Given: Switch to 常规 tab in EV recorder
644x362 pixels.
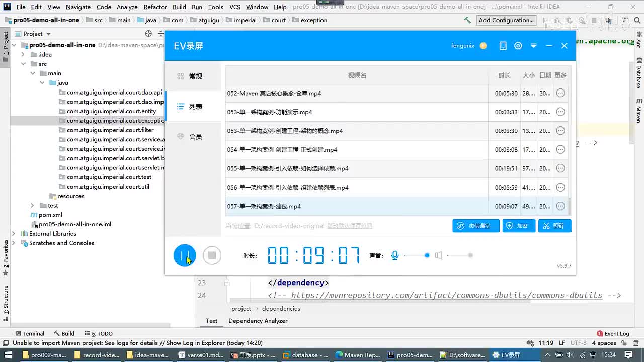Looking at the screenshot, I should 193,76.
